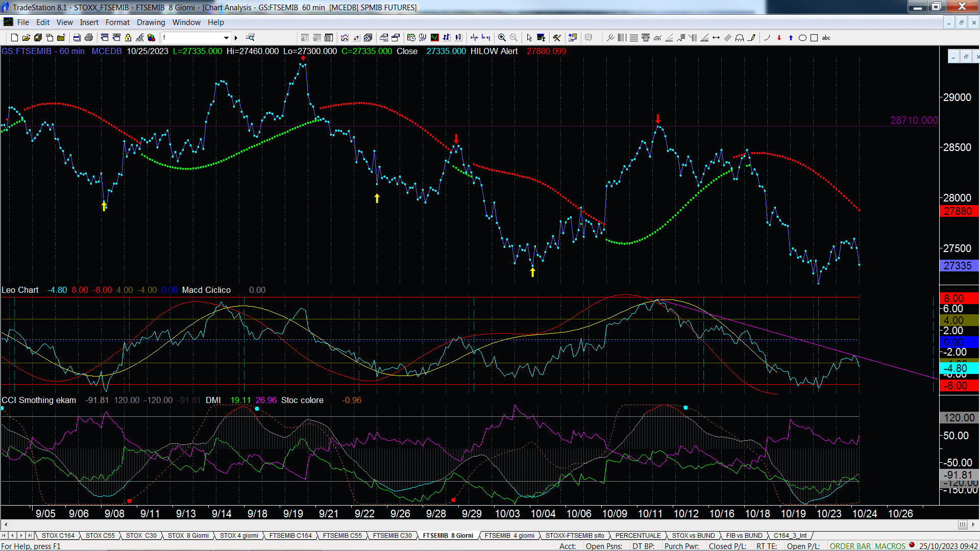The height and width of the screenshot is (551, 980).
Task: Click the expand bar spacing icon
Action: pyautogui.click(x=486, y=38)
